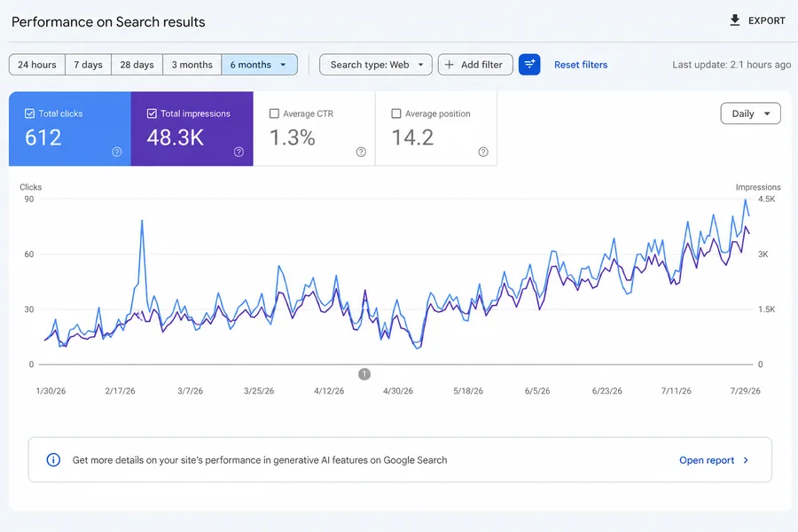The width and height of the screenshot is (798, 532).
Task: Open help icon on Total clicks card
Action: [x=116, y=152]
